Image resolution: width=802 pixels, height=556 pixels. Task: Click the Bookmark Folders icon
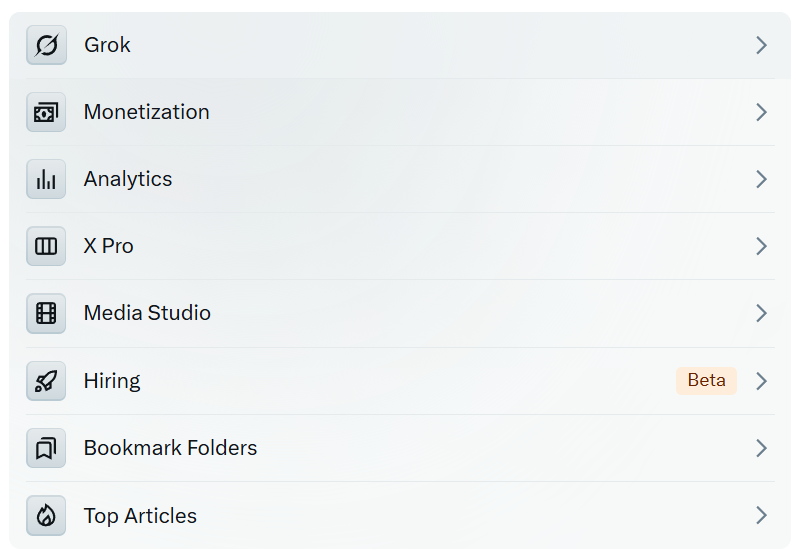tap(46, 448)
